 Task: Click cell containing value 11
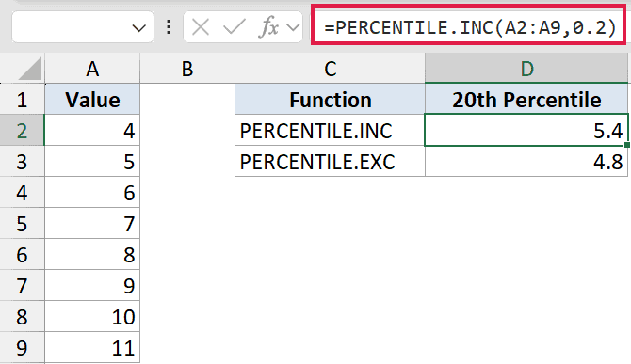pos(92,347)
